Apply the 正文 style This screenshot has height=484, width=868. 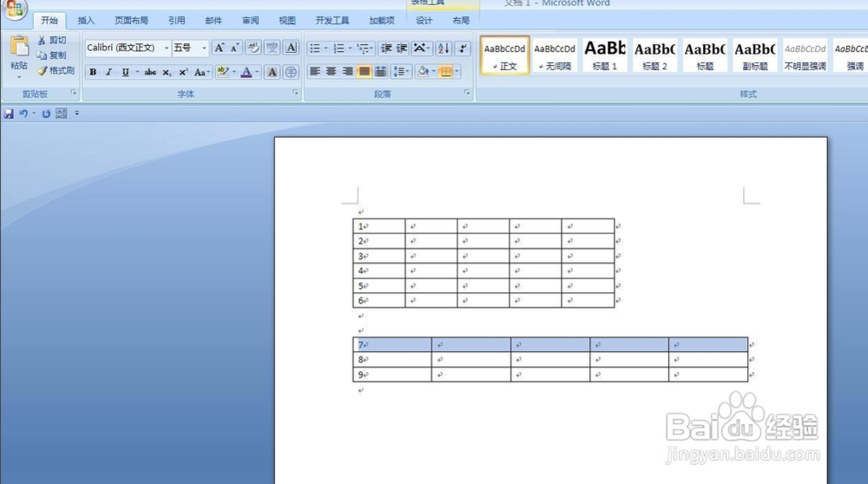tap(504, 56)
